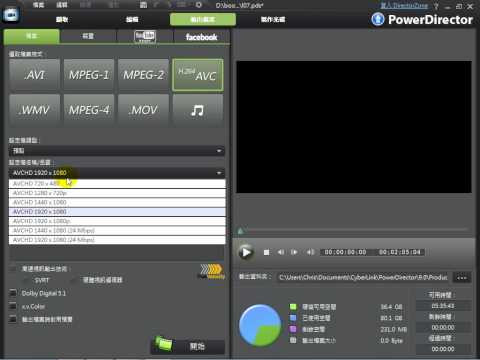Screen dimensions: 480x360
Task: Select the hardware video encoder radio button
Action: 74,280
